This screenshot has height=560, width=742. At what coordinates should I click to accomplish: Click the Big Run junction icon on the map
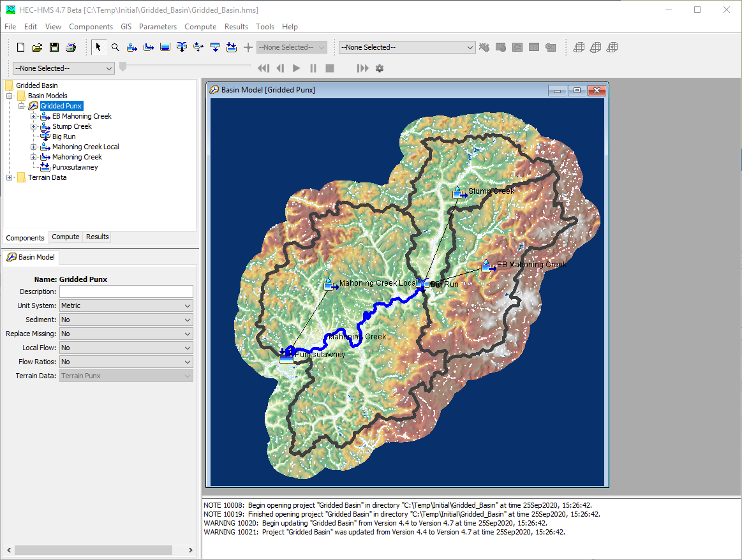click(x=424, y=283)
